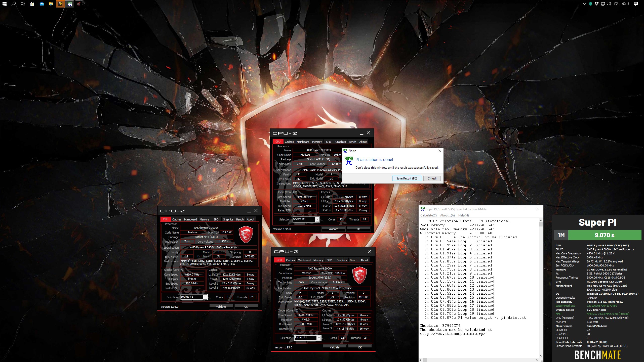The image size is (644, 362).
Task: Click Super PI vertical scrollbar down arrow
Action: (x=541, y=356)
